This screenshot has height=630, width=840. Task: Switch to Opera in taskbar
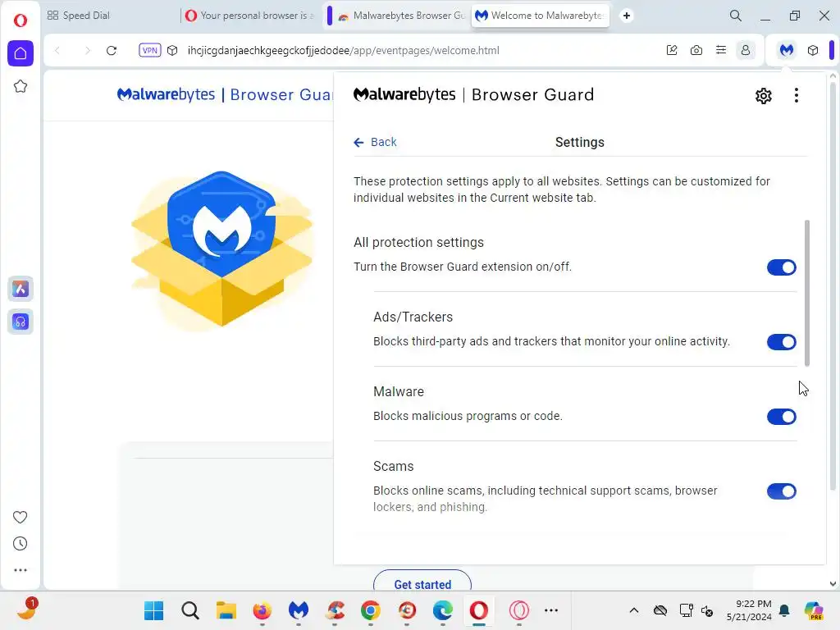[479, 610]
